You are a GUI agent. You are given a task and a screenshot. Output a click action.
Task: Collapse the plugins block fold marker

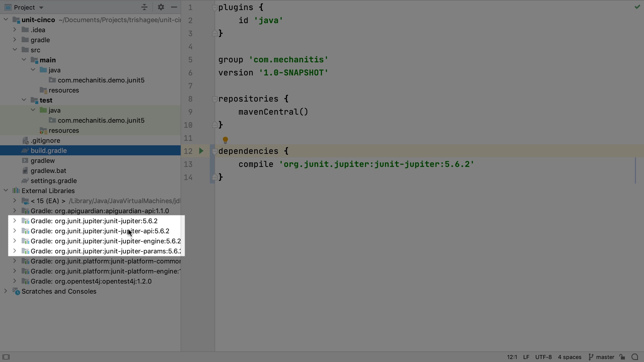point(214,8)
